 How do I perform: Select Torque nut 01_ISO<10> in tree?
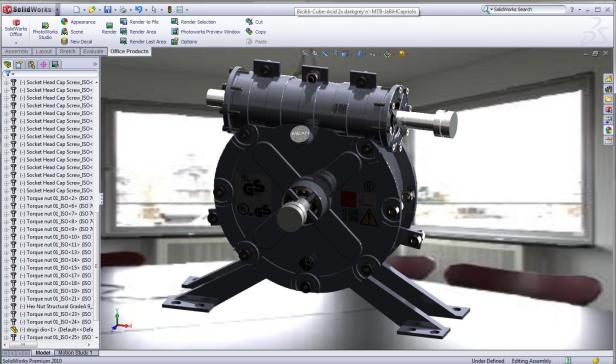(55, 237)
